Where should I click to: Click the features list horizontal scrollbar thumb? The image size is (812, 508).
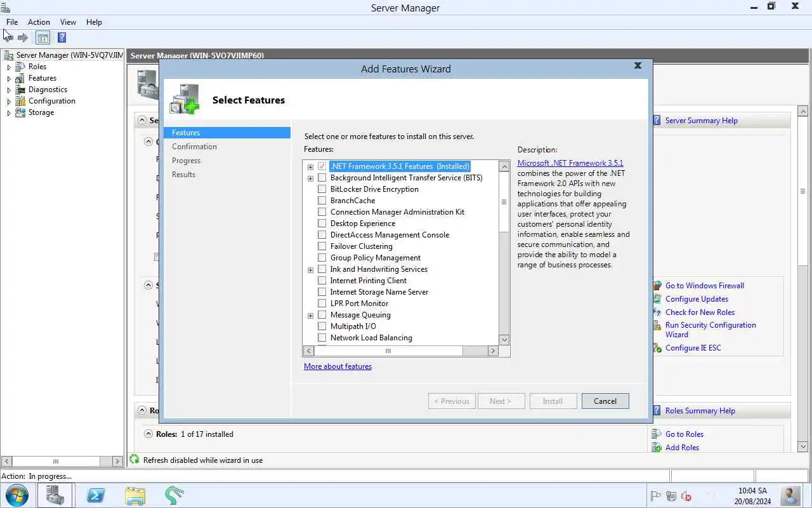pyautogui.click(x=389, y=351)
